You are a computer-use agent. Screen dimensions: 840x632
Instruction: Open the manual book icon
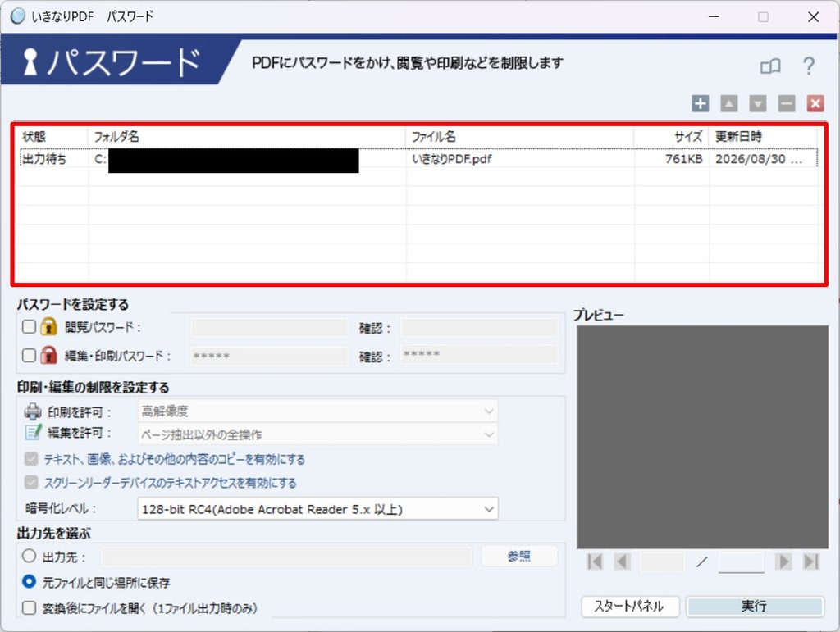pos(770,66)
